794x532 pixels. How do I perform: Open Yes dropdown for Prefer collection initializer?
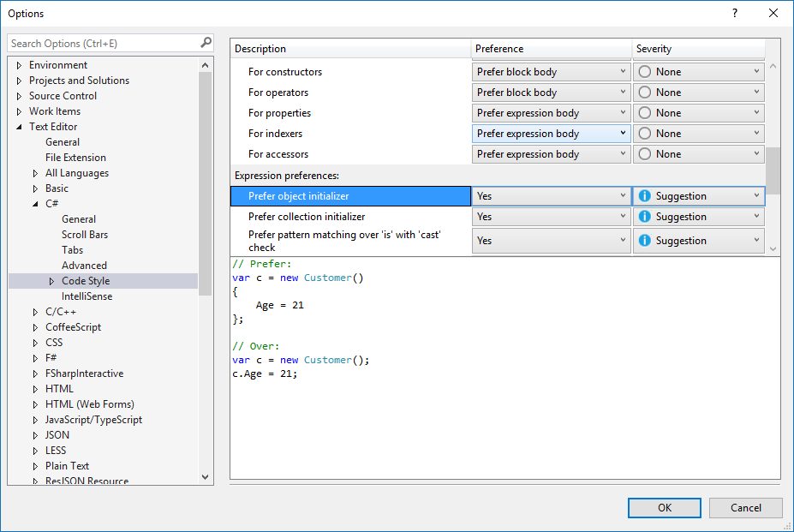pos(623,217)
